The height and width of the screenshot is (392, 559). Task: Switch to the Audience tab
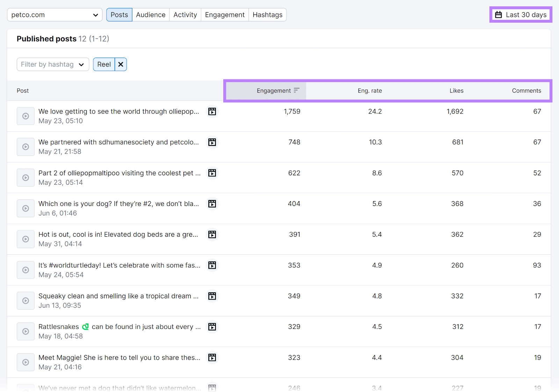point(151,15)
